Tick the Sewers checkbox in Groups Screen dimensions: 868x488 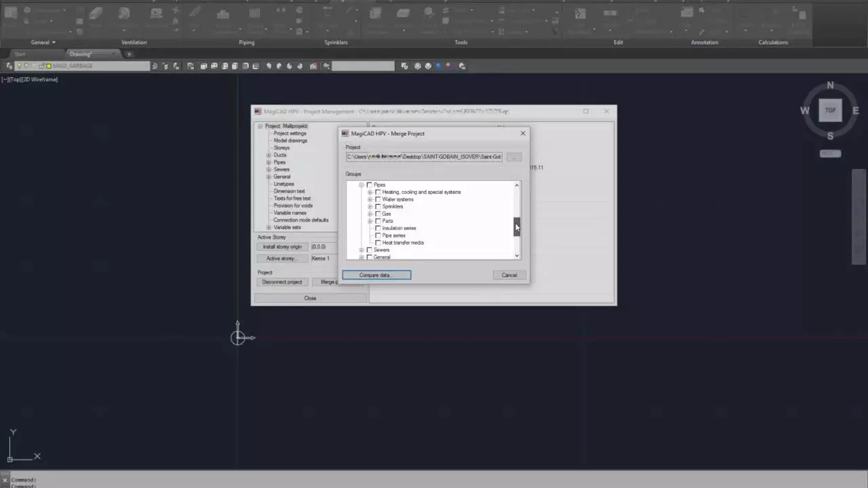370,250
